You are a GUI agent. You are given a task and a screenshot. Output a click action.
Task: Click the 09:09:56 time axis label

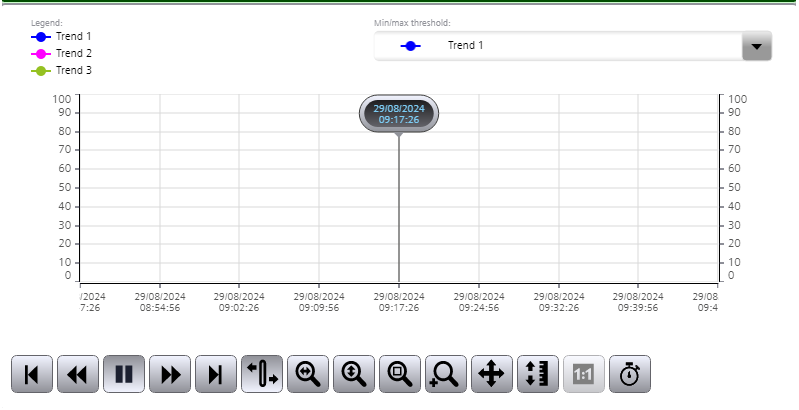319,302
